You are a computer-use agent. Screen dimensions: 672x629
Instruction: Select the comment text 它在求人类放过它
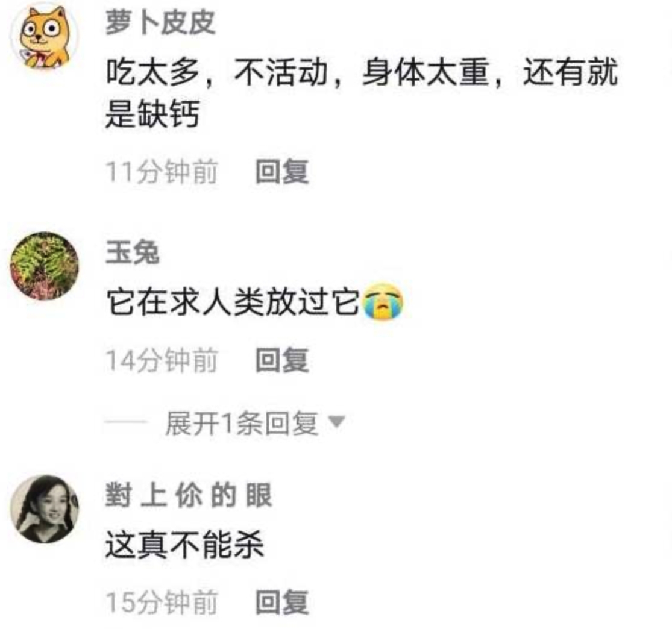tap(232, 302)
